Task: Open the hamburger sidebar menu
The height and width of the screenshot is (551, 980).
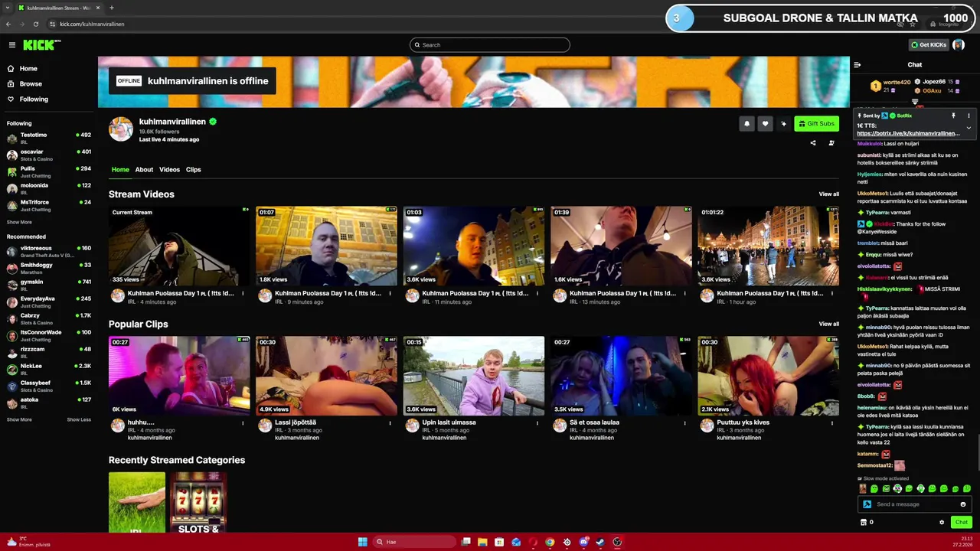Action: [11, 45]
